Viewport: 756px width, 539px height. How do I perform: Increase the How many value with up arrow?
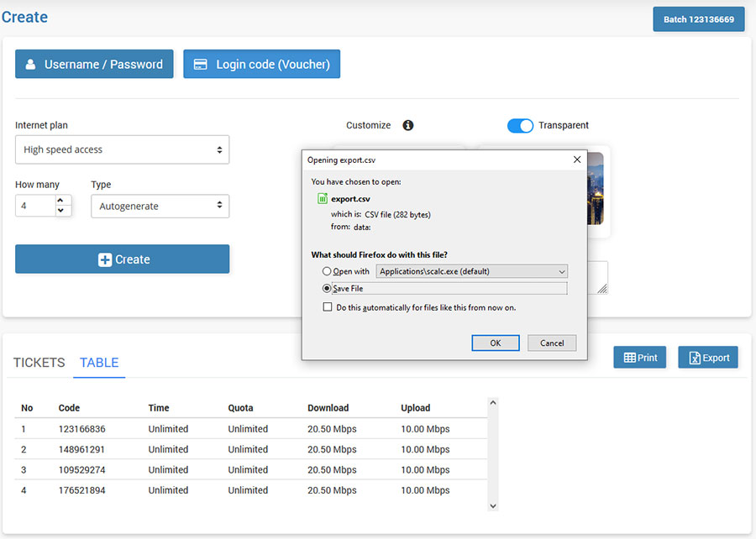(x=60, y=201)
